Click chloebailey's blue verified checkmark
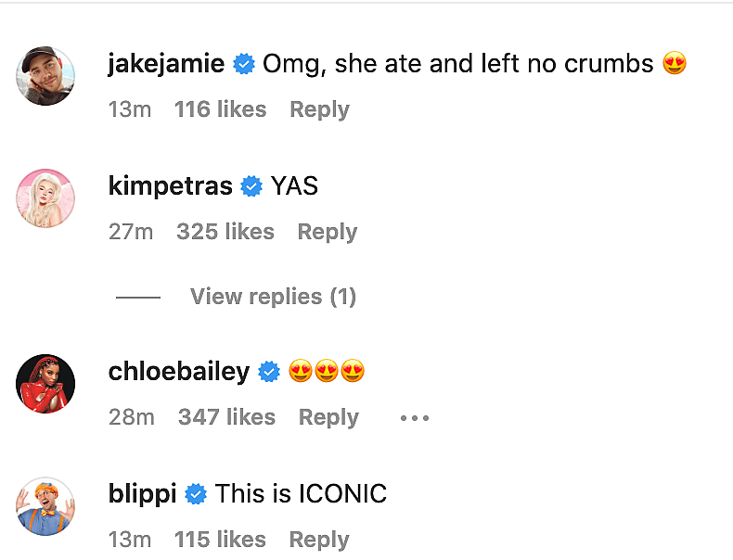 click(x=269, y=372)
